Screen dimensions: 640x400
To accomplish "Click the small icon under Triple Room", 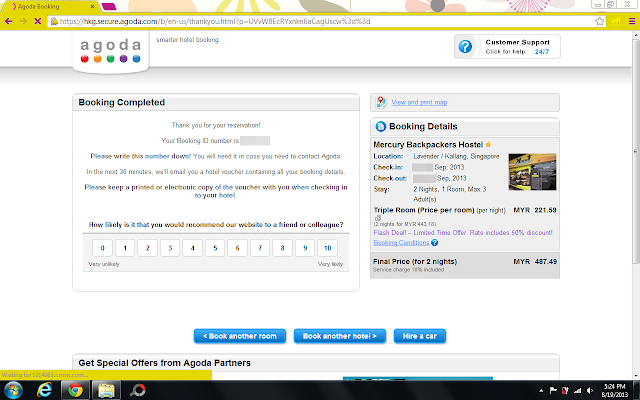I will [x=378, y=218].
